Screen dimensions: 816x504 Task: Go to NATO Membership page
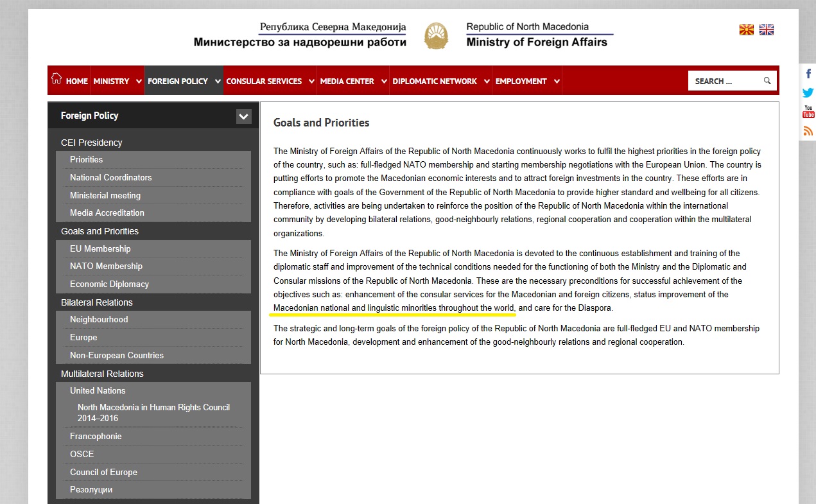[x=106, y=266]
